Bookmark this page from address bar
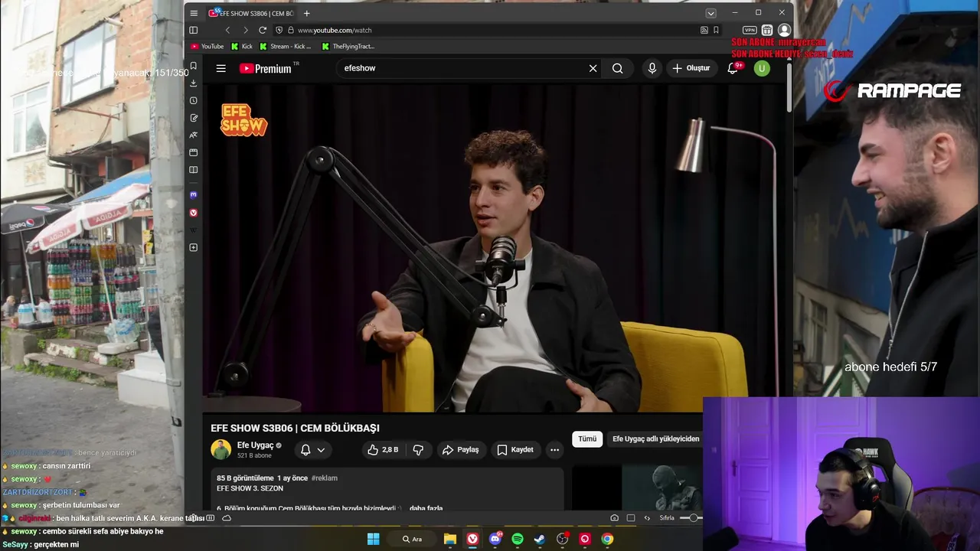The image size is (980, 551). tap(716, 30)
